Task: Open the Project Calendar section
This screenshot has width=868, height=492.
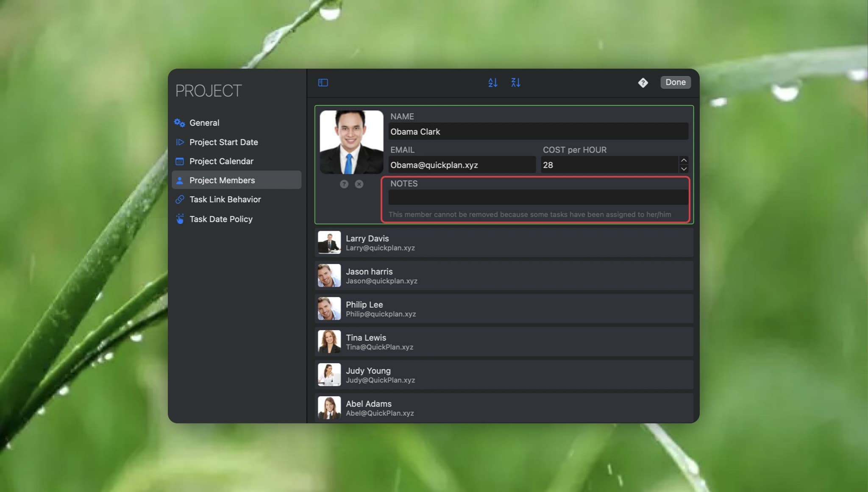Action: pos(221,161)
